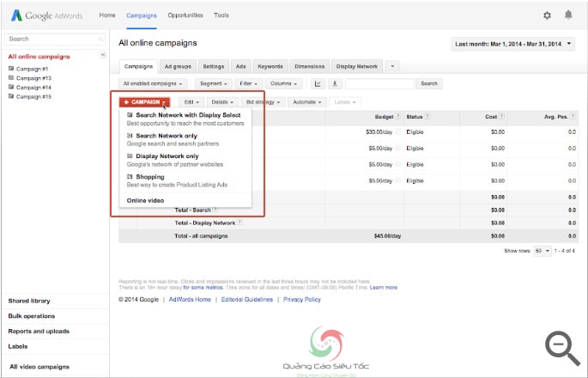Switch to the Dimensions tab

click(309, 66)
